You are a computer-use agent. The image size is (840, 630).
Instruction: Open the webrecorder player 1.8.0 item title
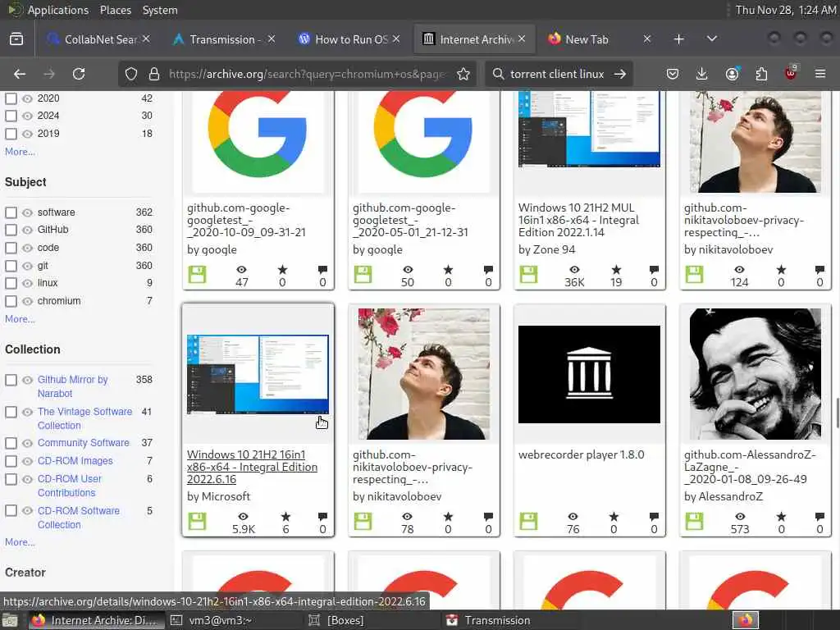[x=582, y=454]
